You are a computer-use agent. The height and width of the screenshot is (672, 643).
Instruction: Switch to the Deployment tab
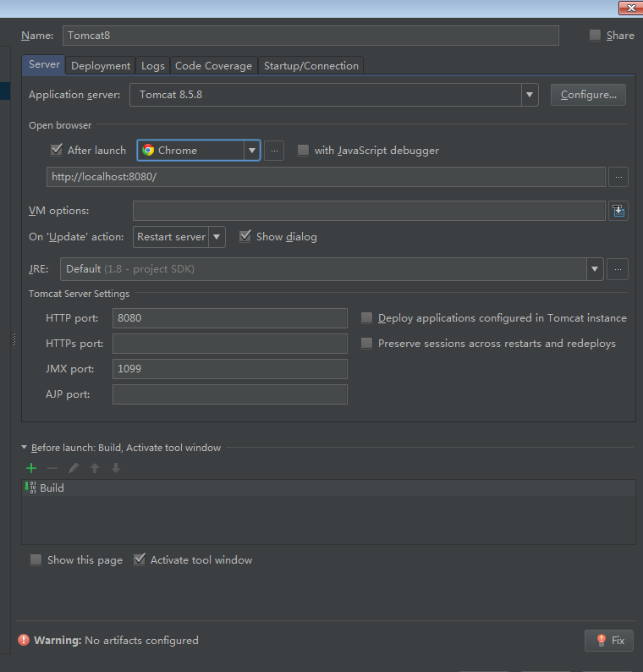point(100,65)
